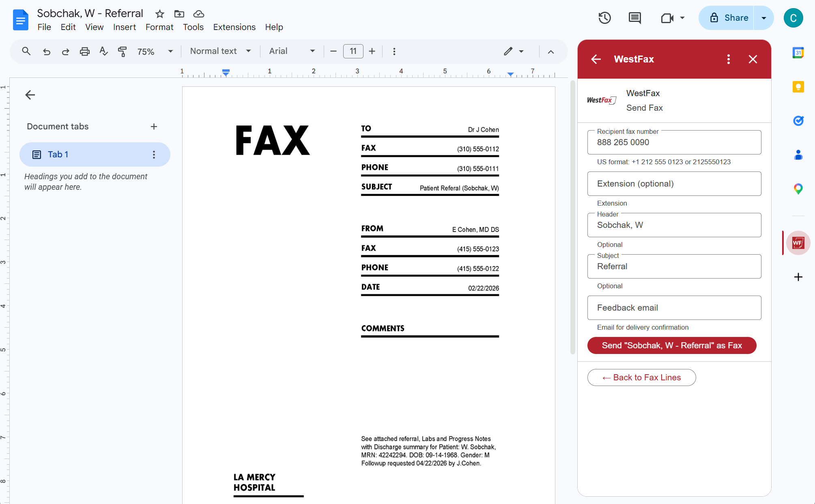Expand the meeting camera dropdown arrow
The width and height of the screenshot is (815, 504).
[682, 18]
